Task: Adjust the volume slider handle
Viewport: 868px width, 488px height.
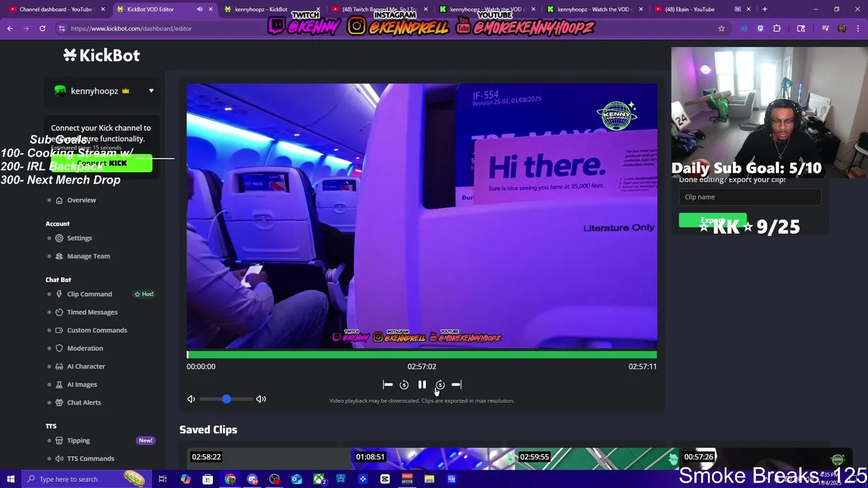Action: [226, 399]
